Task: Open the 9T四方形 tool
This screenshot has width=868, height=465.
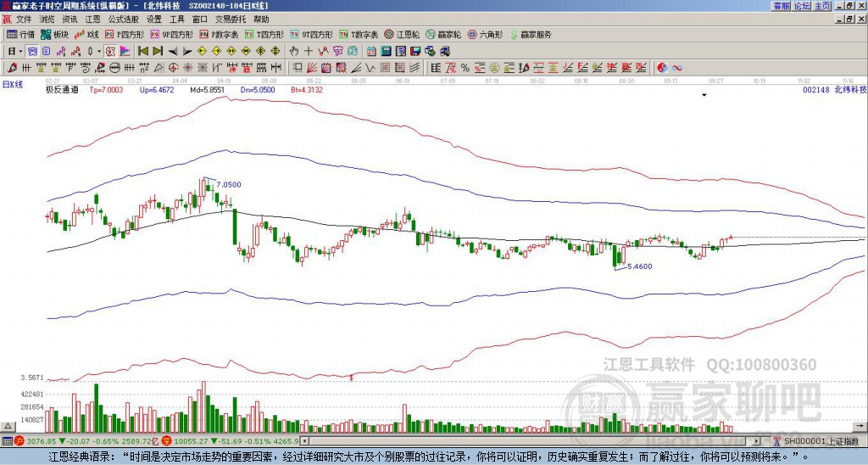Action: tap(312, 34)
